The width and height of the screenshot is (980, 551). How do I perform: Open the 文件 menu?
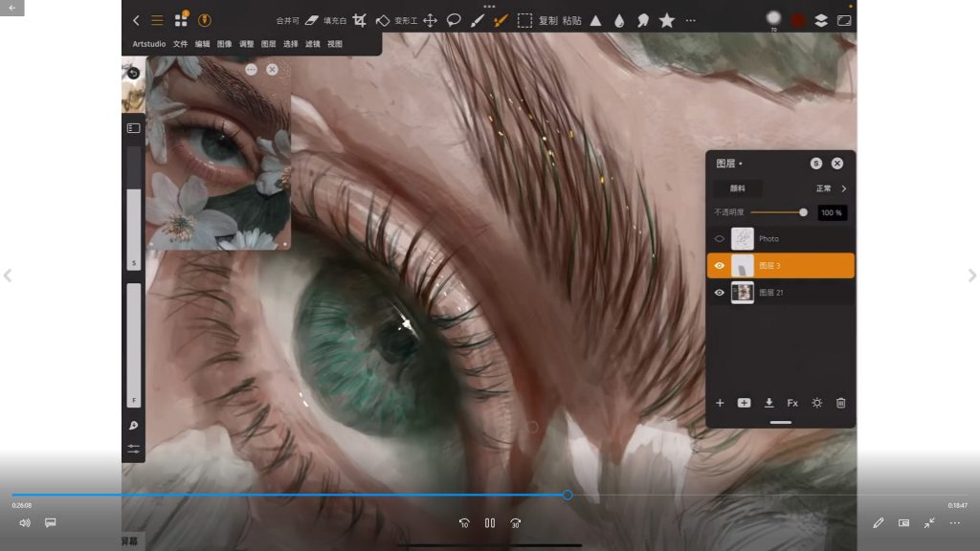tap(180, 44)
